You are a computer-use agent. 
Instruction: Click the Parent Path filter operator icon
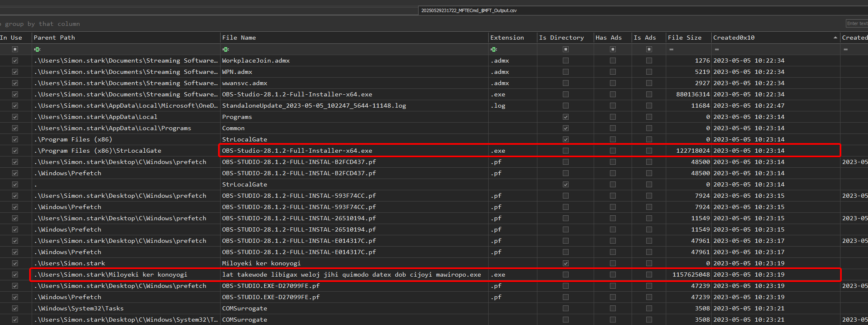click(x=37, y=49)
